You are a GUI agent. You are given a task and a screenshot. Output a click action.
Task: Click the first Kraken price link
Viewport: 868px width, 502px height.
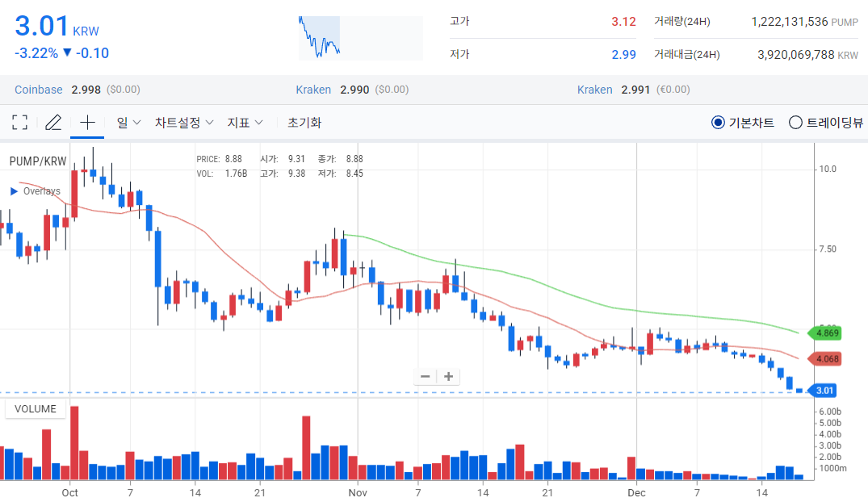[x=313, y=90]
